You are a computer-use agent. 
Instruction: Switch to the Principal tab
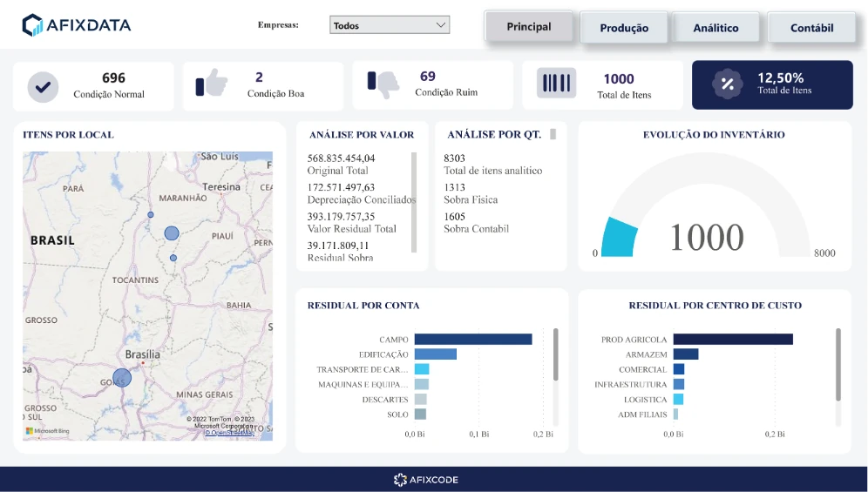point(529,27)
